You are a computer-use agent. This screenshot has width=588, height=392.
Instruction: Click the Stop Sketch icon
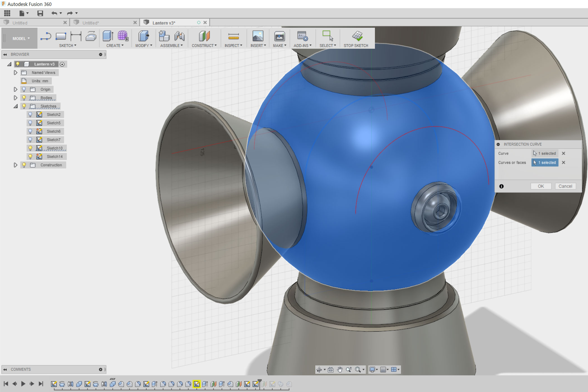(357, 36)
